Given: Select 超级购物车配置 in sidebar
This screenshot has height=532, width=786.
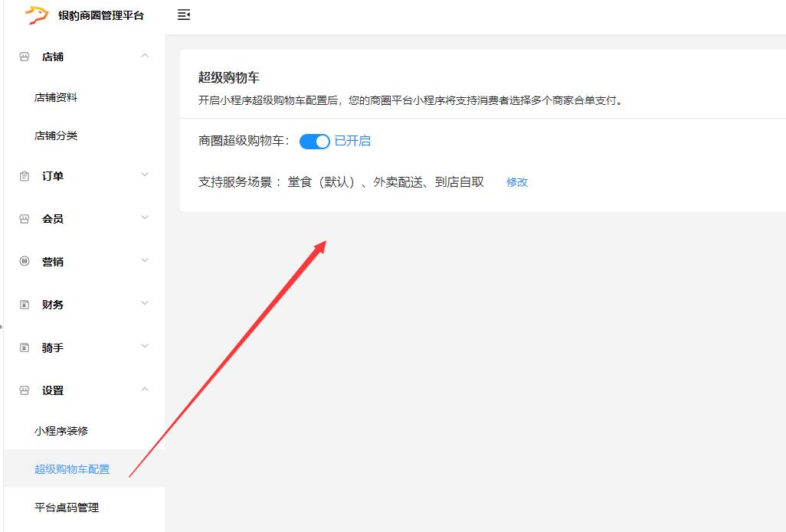Looking at the screenshot, I should pyautogui.click(x=72, y=469).
